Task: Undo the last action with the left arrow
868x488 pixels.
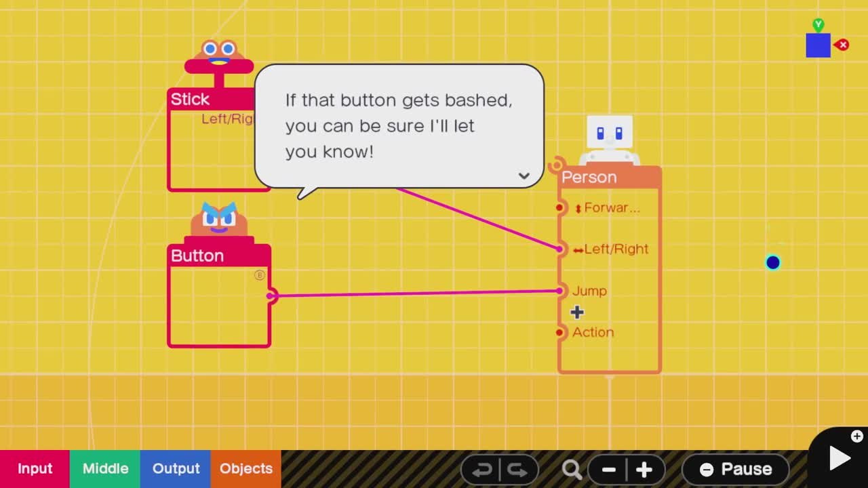Action: click(x=482, y=470)
